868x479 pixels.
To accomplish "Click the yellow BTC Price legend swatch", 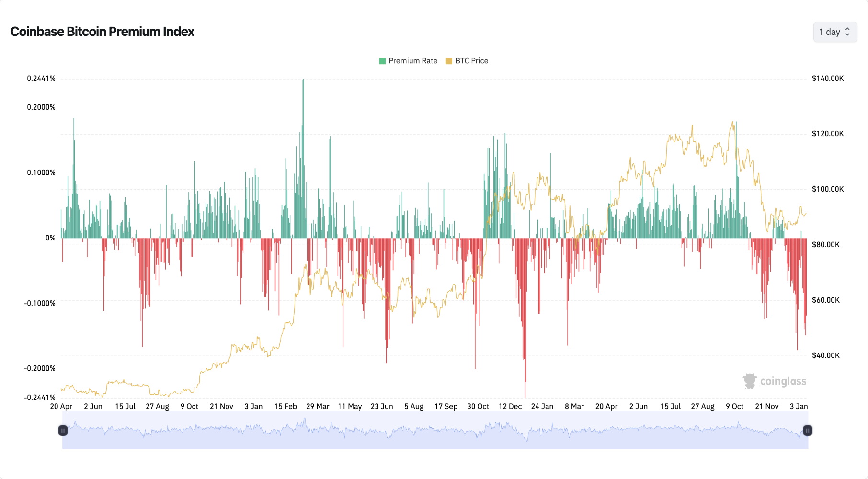I will coord(449,61).
